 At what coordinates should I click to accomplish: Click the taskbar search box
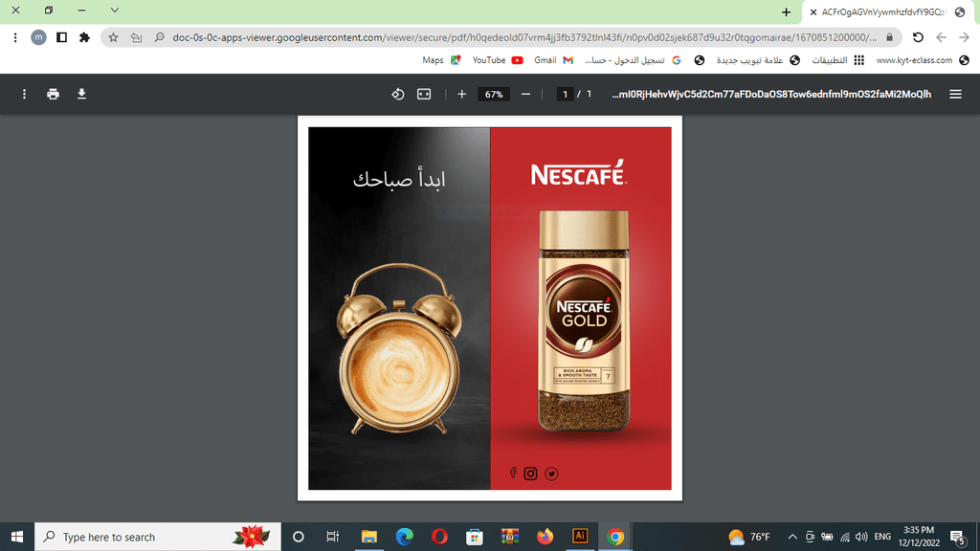(x=158, y=537)
